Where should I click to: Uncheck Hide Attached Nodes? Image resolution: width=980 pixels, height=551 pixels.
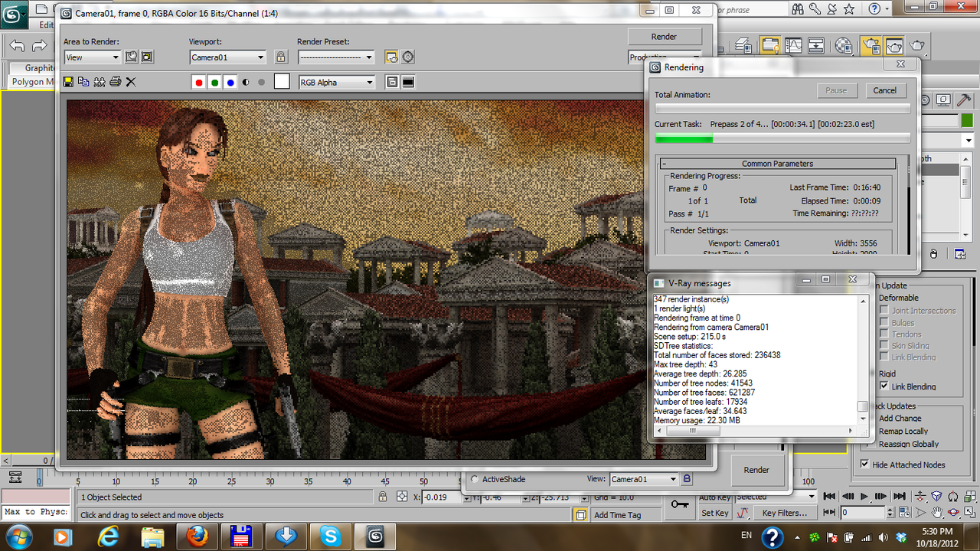point(864,465)
